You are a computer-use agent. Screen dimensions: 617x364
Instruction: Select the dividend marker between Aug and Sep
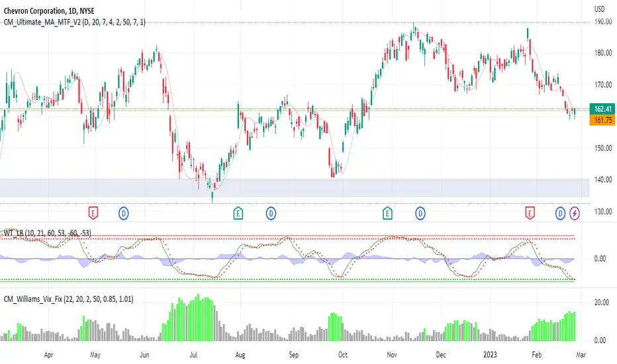point(271,213)
